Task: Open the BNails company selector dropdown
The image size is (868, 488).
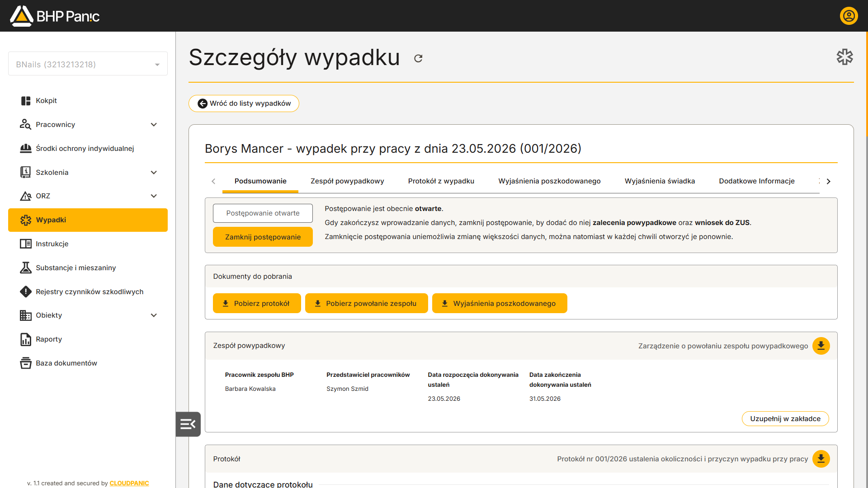Action: pos(88,64)
